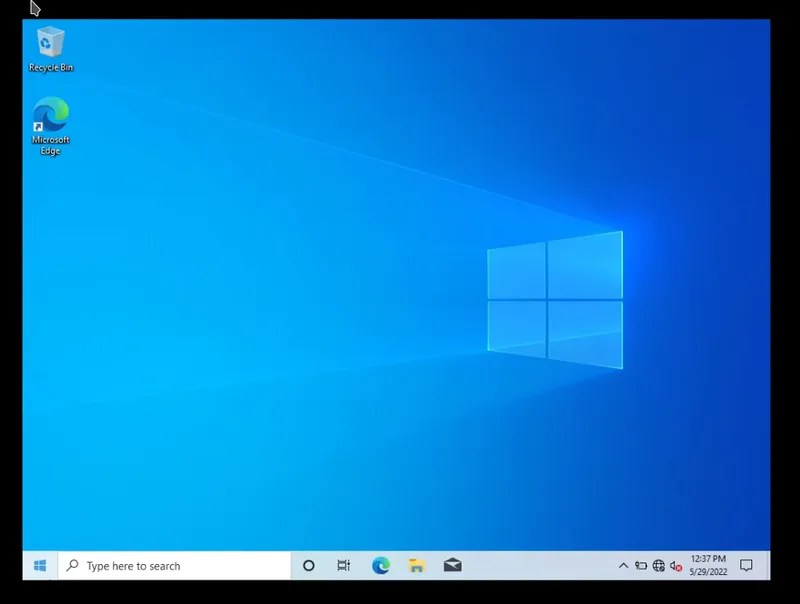Click the battery status tray icon
The image size is (800, 604).
[642, 565]
